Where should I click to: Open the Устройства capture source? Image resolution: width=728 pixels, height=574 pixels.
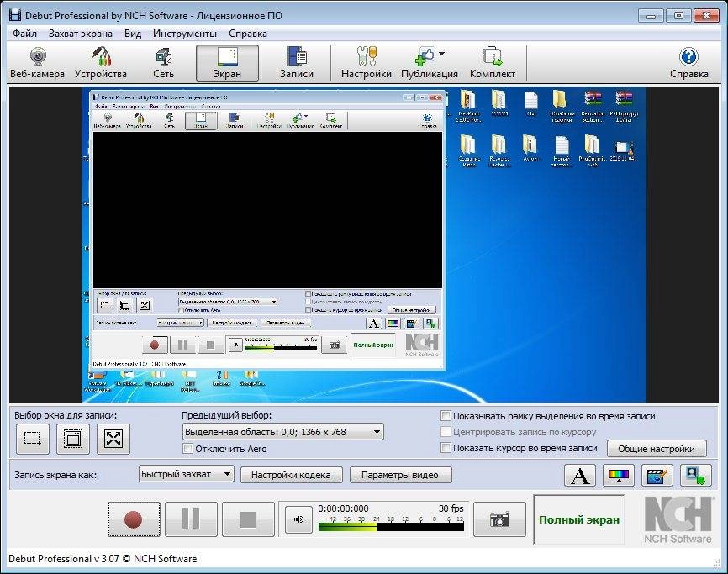click(101, 63)
